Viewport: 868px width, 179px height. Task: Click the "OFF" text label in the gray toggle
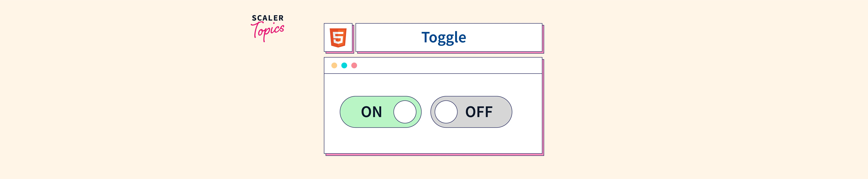[x=479, y=112]
